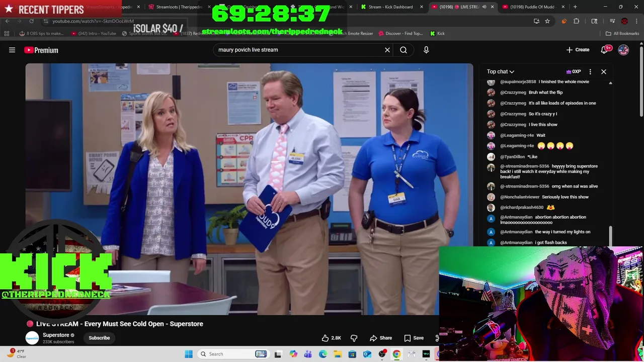
Task: Click the video title 'Every Must See Cold Open'
Action: click(120, 324)
